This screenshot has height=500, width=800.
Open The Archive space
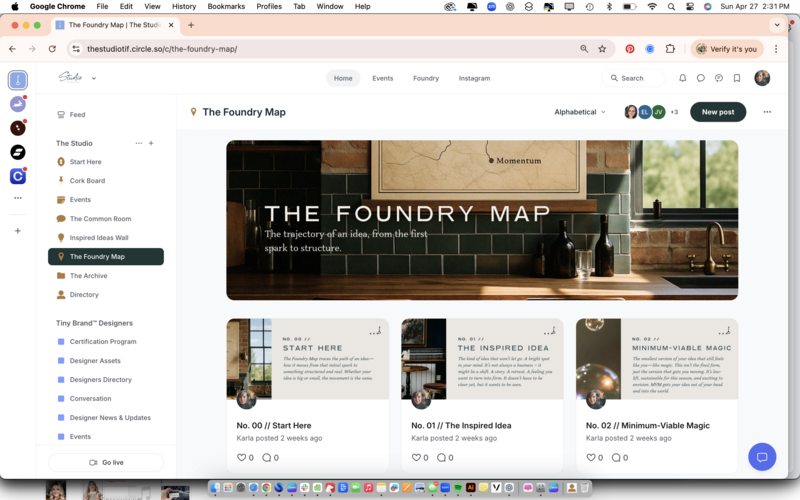point(106,276)
